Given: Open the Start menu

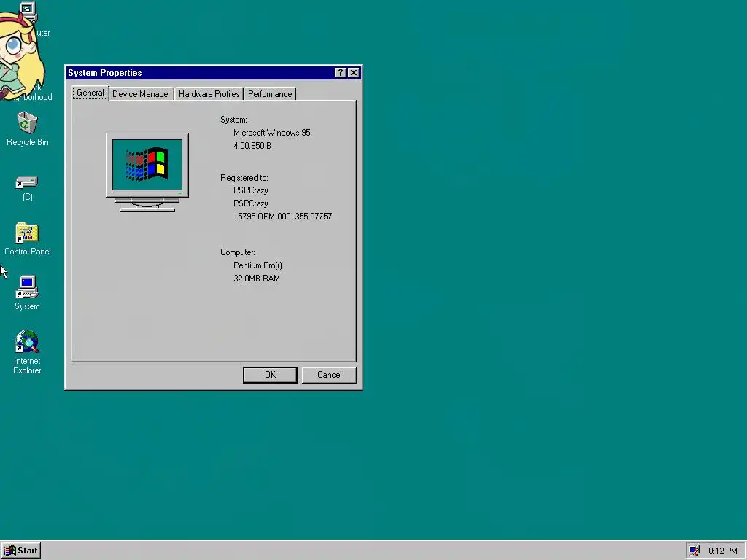Looking at the screenshot, I should point(21,551).
